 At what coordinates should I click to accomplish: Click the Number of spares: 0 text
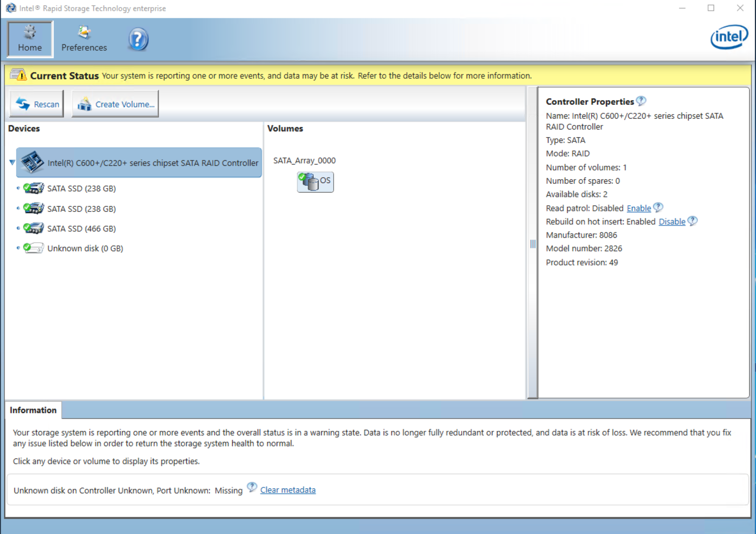point(583,181)
